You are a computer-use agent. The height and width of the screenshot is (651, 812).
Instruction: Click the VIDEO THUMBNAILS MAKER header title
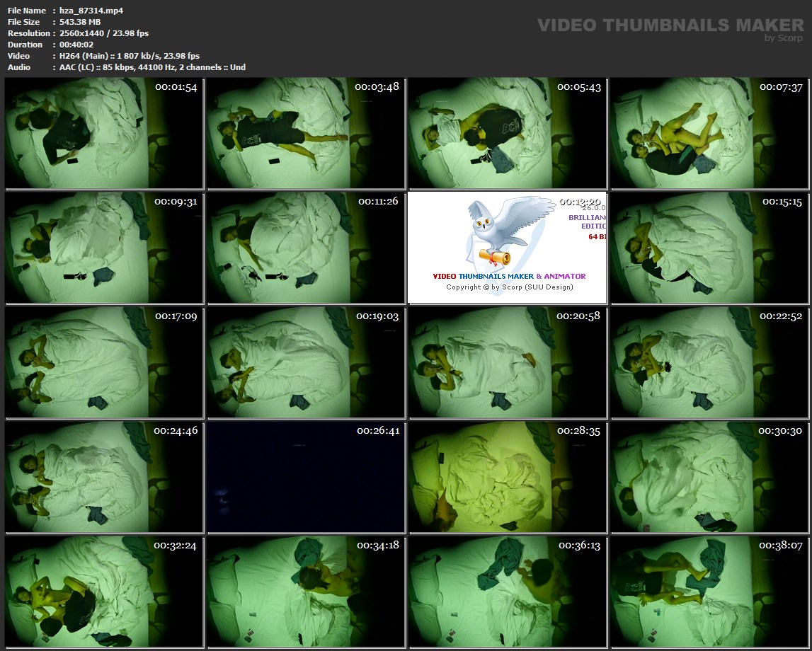click(x=670, y=25)
